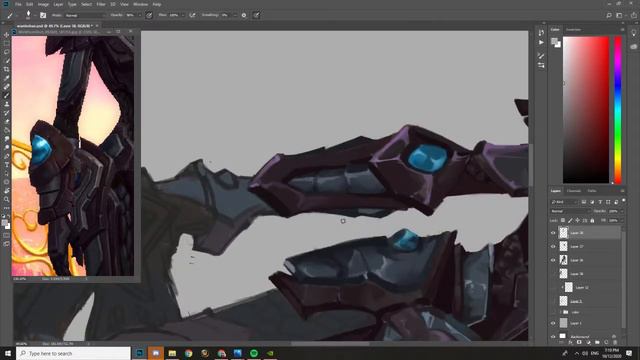This screenshot has width=640, height=360.
Task: Open the brush Opacity dropdown arrow
Action: point(140,15)
